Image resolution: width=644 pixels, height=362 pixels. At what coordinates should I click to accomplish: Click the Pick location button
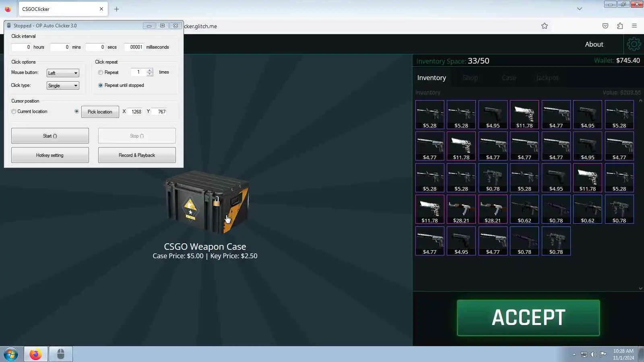tap(100, 111)
